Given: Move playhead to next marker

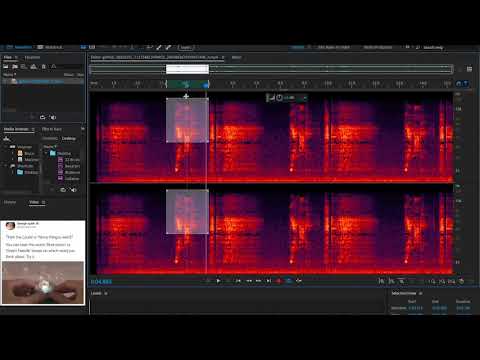Looking at the screenshot, I should pos(269,281).
